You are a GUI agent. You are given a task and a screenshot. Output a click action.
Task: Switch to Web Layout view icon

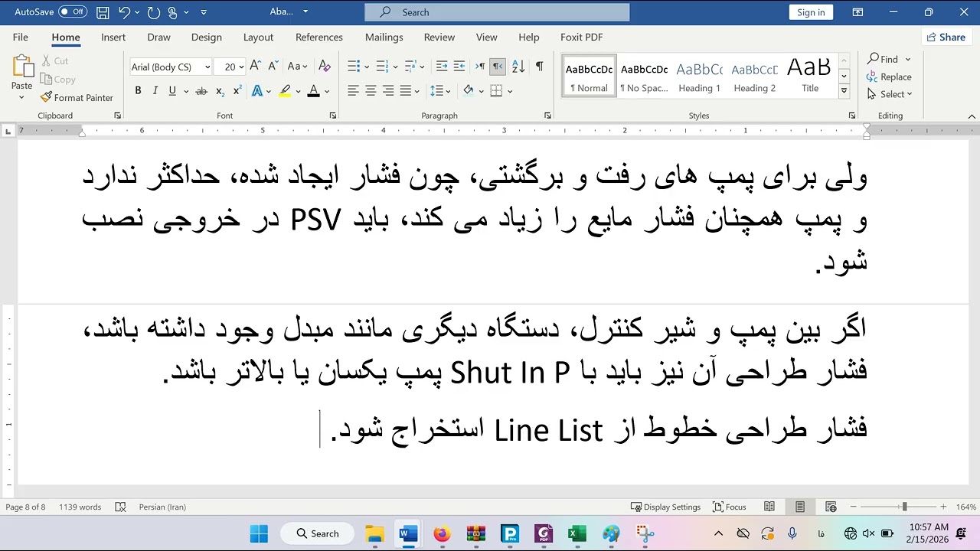[x=831, y=507]
